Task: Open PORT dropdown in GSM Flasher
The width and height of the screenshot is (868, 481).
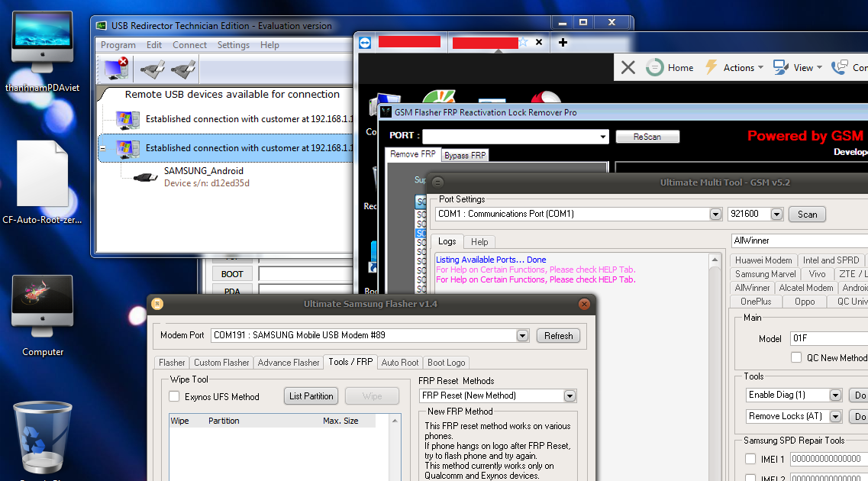Action: click(x=603, y=137)
